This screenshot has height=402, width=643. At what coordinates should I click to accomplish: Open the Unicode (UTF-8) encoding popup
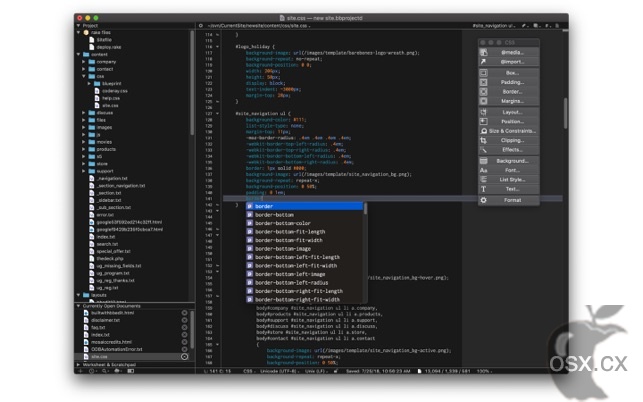point(279,371)
